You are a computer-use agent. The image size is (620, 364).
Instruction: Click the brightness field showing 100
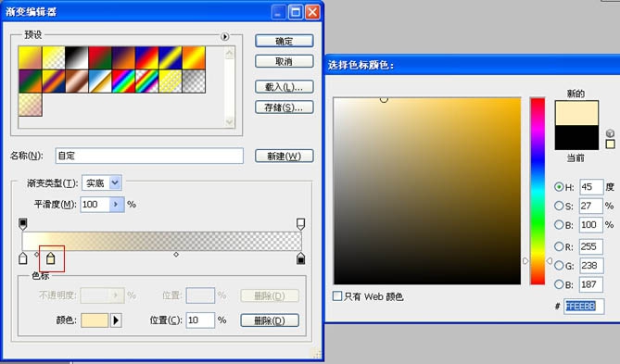[591, 224]
